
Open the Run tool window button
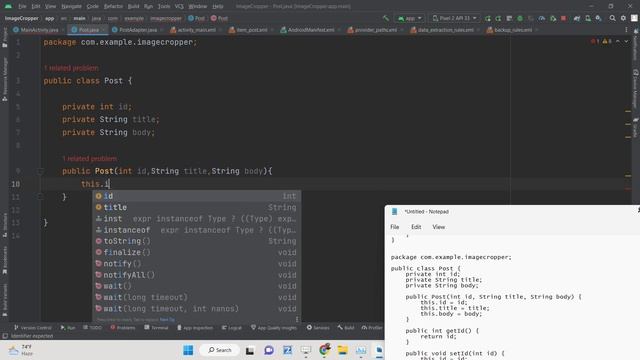point(68,328)
